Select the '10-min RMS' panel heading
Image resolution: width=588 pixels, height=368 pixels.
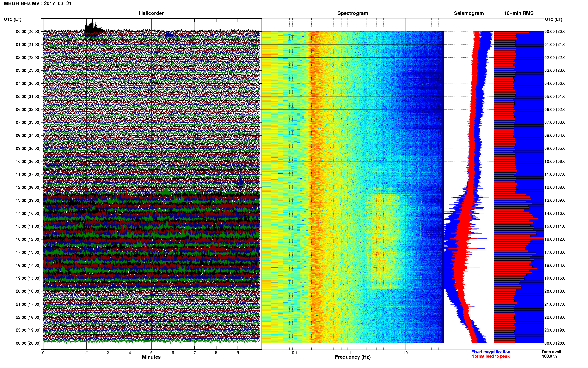pos(519,13)
